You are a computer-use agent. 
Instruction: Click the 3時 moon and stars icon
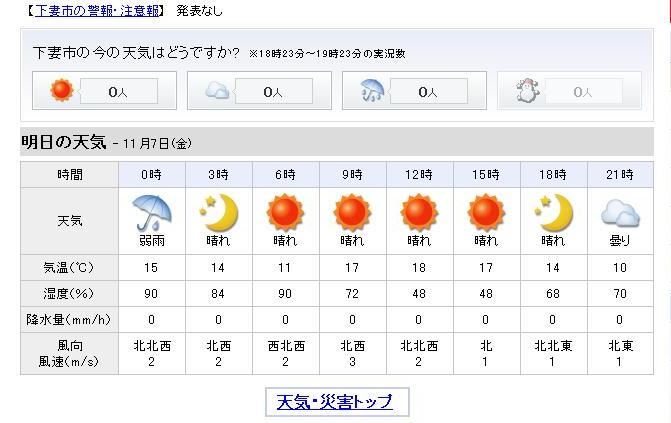click(219, 212)
